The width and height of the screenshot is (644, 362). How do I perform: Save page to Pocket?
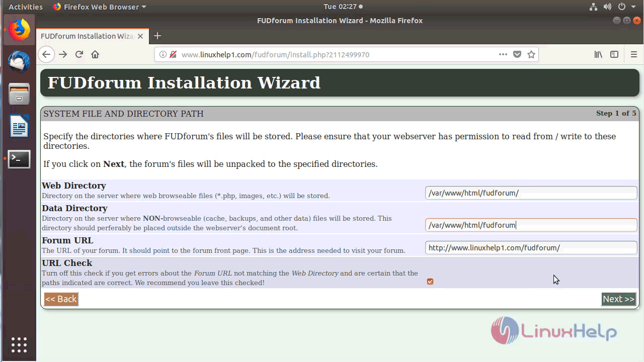[x=517, y=54]
